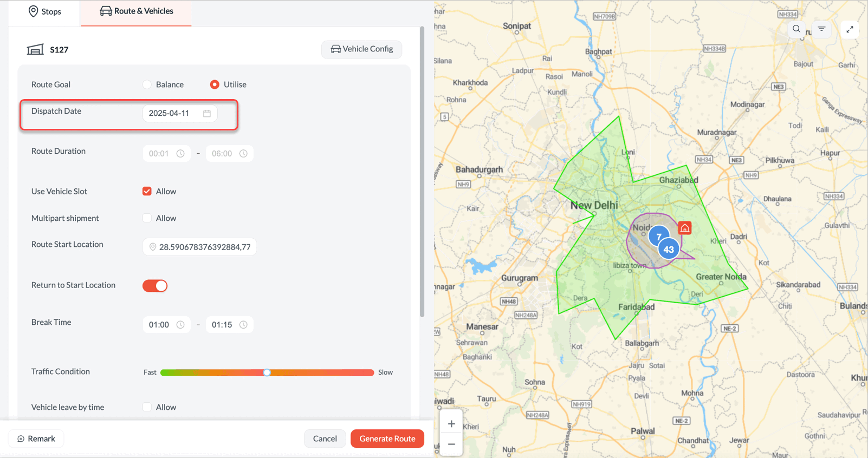Uncheck Use Vehicle Slot Allow checkbox
Viewport: 868px width, 458px height.
(x=147, y=191)
